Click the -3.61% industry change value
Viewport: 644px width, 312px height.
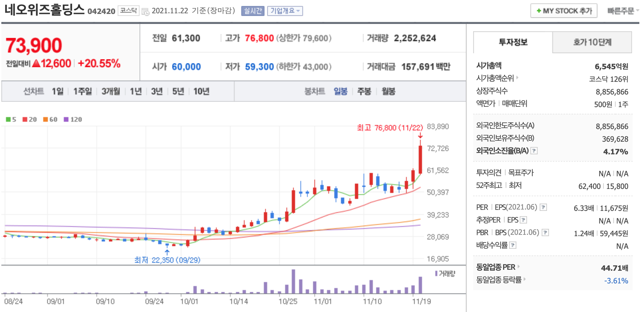coord(616,281)
